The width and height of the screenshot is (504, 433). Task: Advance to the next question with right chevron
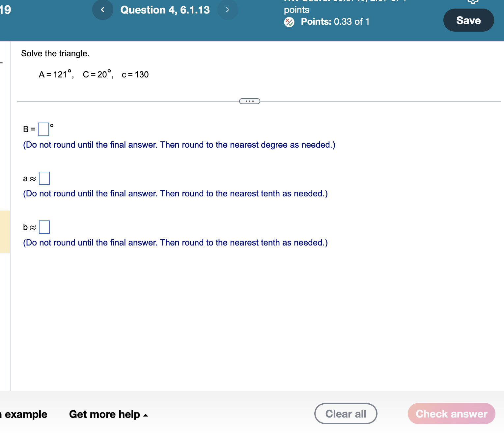coord(228,10)
